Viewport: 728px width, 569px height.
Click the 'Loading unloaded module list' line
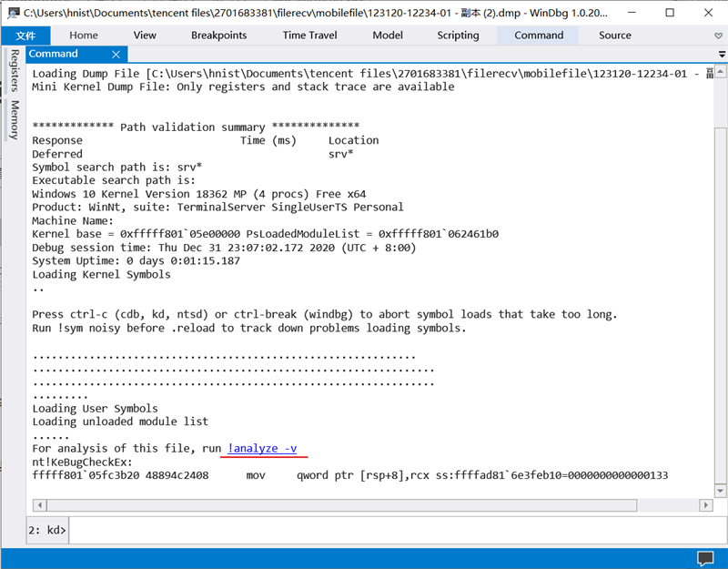(120, 422)
